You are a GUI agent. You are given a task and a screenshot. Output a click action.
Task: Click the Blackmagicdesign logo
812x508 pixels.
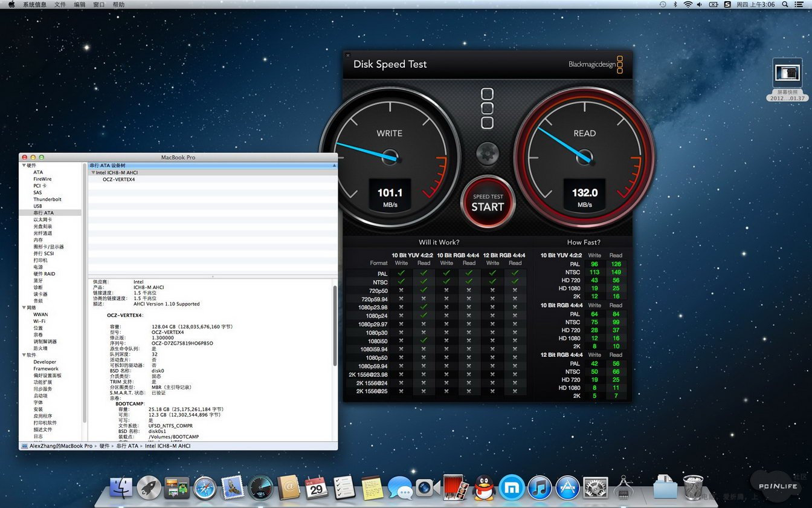(x=596, y=64)
